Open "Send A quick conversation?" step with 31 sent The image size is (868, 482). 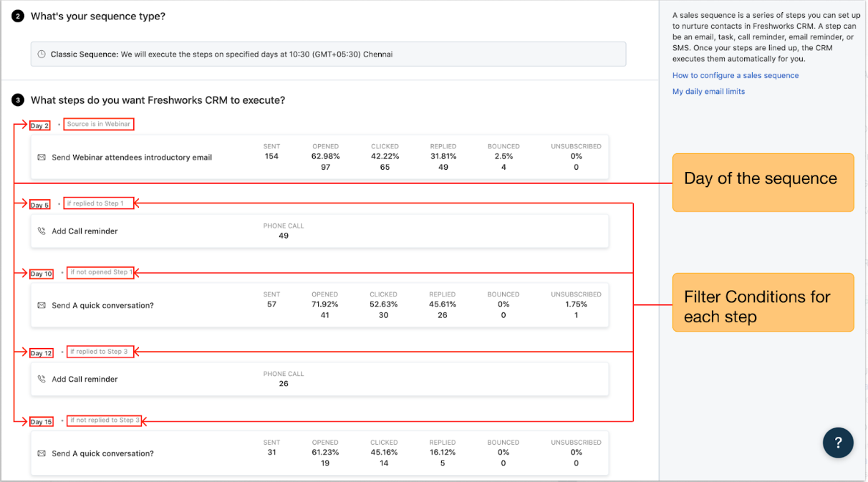pyautogui.click(x=319, y=453)
